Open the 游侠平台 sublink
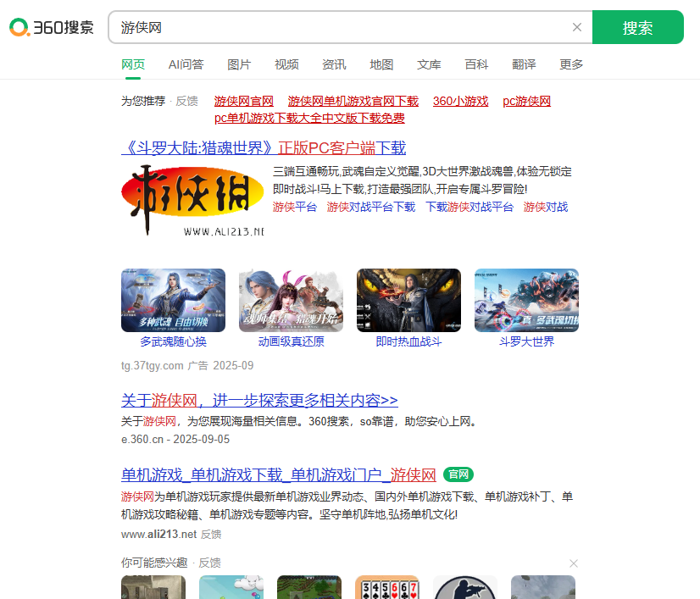 [x=295, y=207]
